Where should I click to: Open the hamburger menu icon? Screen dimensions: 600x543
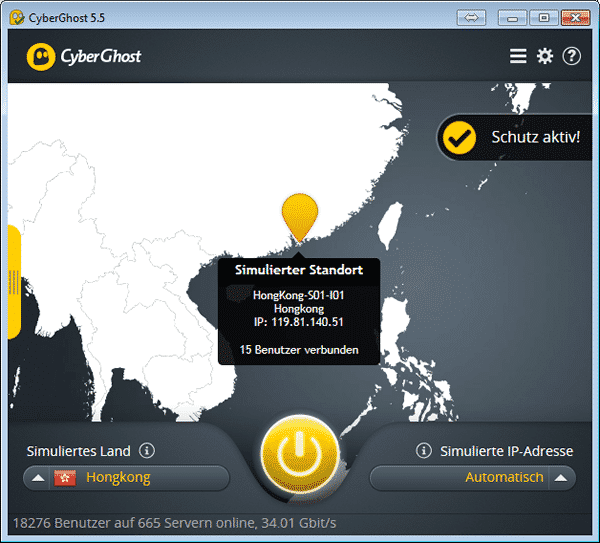518,56
